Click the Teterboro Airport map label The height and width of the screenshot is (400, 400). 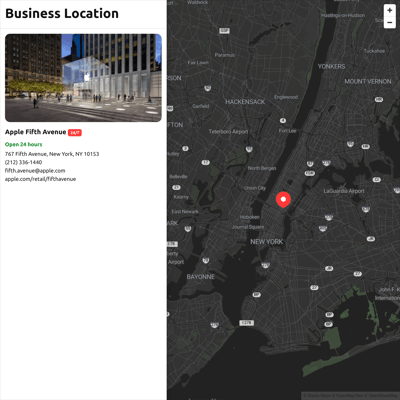click(228, 132)
